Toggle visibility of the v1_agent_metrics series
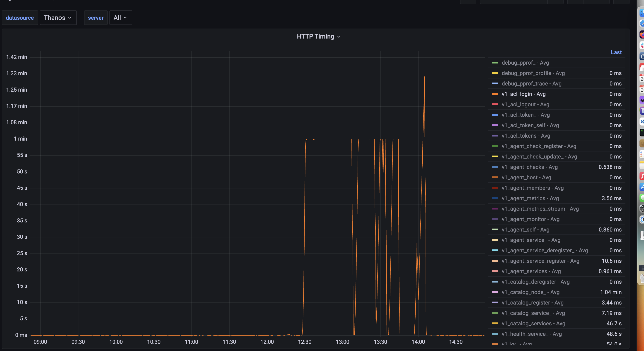Screen dimensions: 644x351 click(530, 198)
